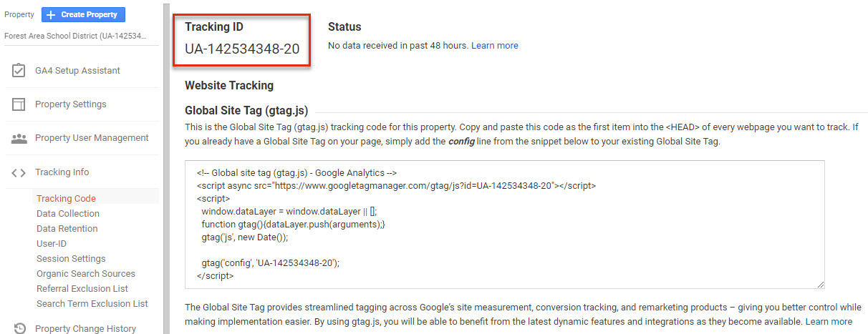Viewport: 868px width, 334px height.
Task: Open Session Settings under Tracking Info
Action: coord(71,259)
